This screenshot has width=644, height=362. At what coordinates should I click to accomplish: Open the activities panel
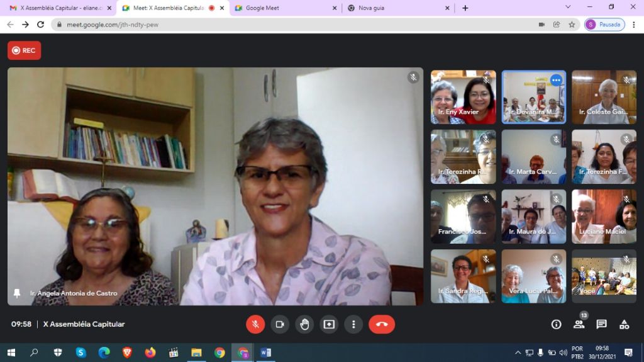click(x=624, y=324)
